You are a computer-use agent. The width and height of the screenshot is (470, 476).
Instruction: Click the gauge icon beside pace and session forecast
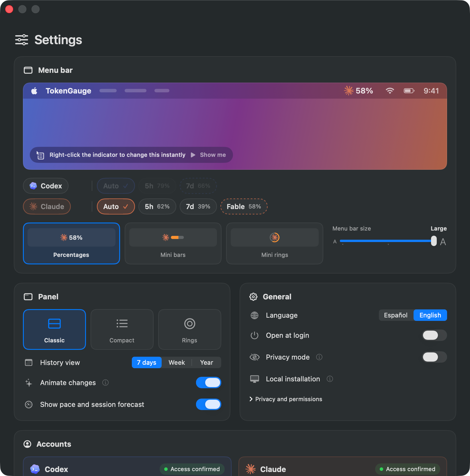[29, 404]
